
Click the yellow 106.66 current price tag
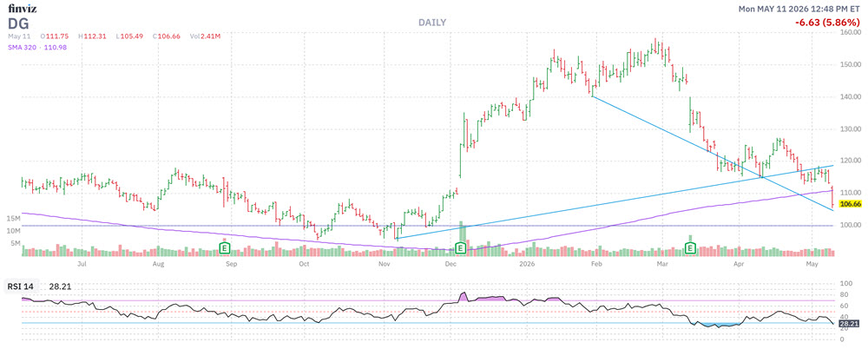click(x=852, y=204)
